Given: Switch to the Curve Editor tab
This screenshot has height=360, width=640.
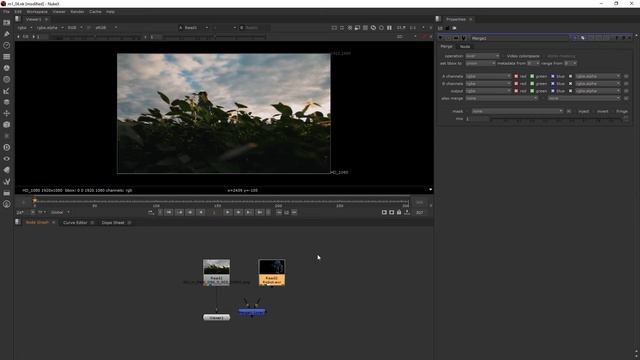Looking at the screenshot, I should tap(75, 222).
